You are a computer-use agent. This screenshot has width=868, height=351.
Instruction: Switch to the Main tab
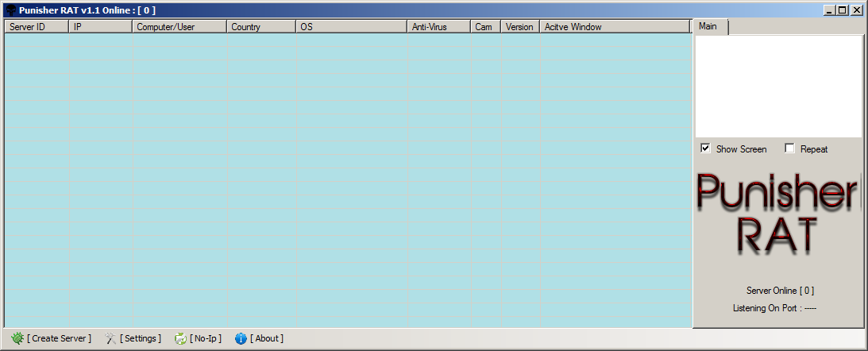[x=708, y=27]
